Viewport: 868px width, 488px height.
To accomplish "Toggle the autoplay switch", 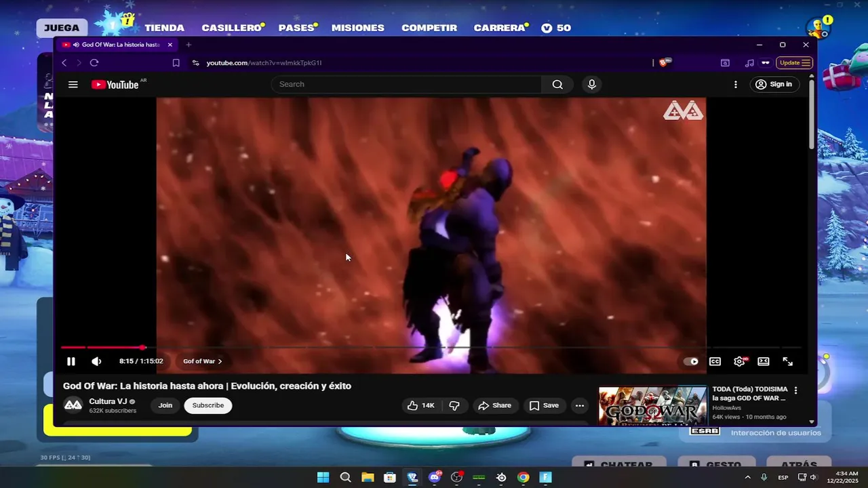I will point(690,361).
